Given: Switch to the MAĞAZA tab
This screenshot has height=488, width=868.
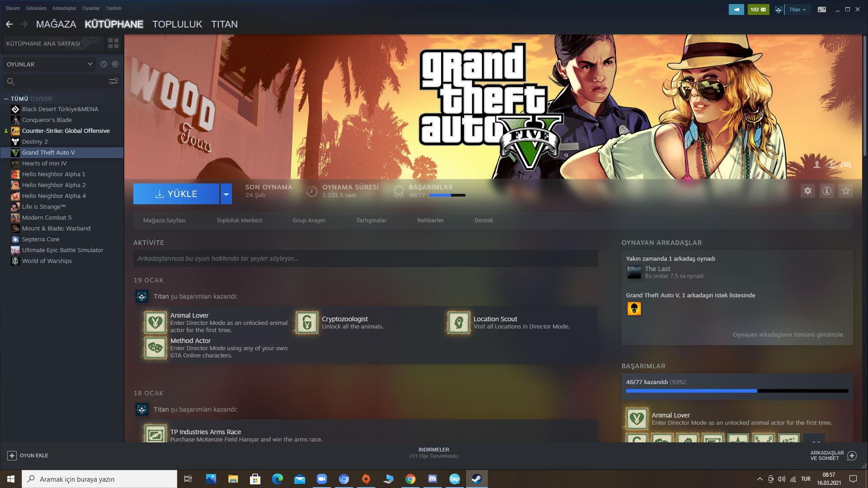Looking at the screenshot, I should click(56, 24).
